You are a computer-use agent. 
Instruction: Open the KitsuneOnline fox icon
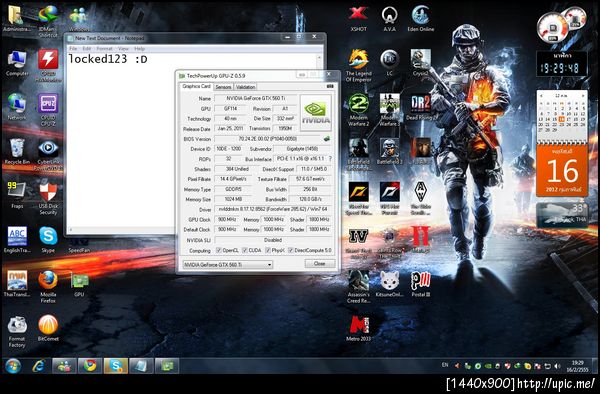pyautogui.click(x=389, y=284)
